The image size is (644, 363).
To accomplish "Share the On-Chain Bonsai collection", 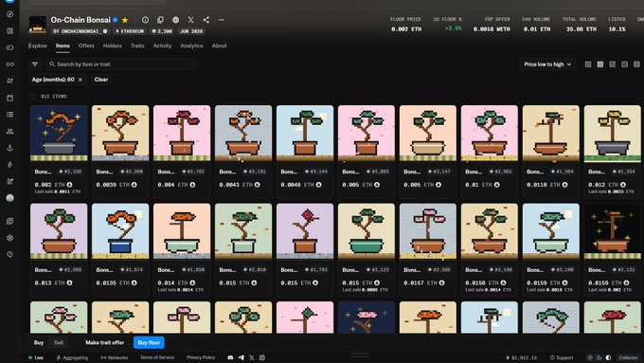I will tap(206, 20).
